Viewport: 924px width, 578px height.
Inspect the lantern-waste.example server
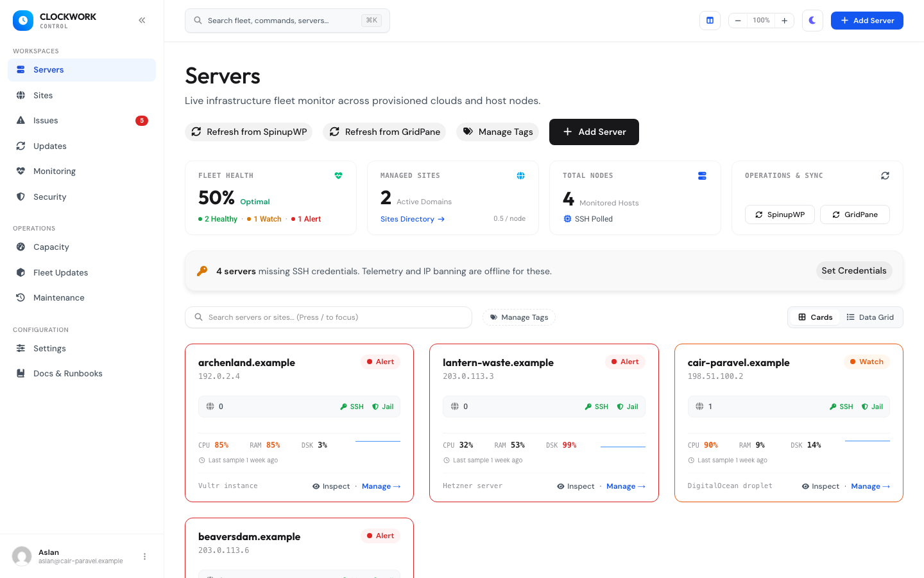tap(576, 486)
